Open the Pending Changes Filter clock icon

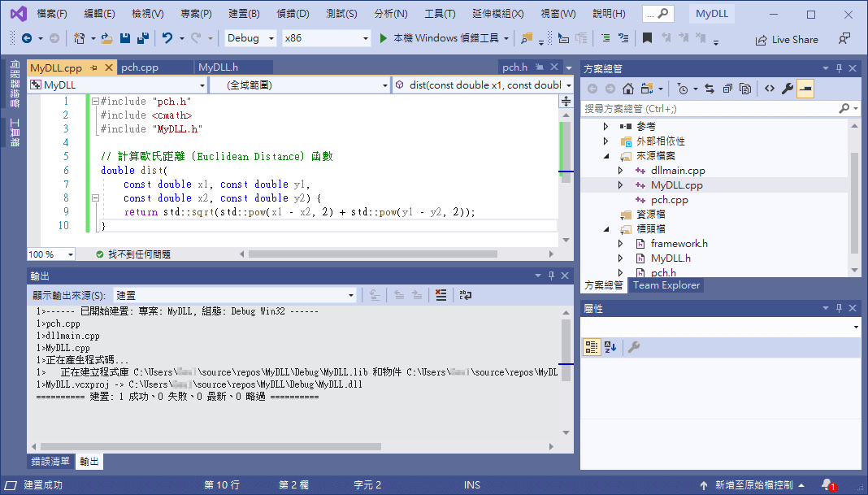(x=683, y=89)
